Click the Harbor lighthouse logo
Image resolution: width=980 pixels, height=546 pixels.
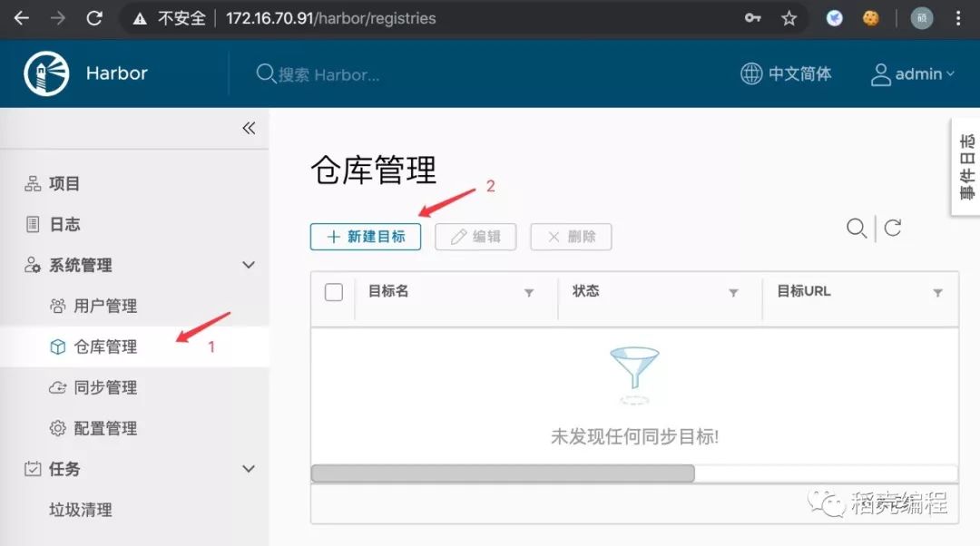[x=46, y=73]
